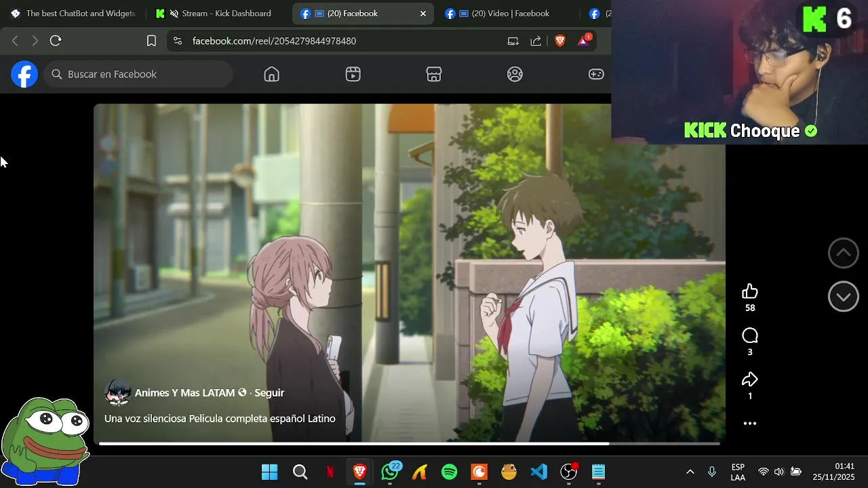Open Facebook Groups icon
Image resolution: width=868 pixels, height=488 pixels.
(x=515, y=75)
